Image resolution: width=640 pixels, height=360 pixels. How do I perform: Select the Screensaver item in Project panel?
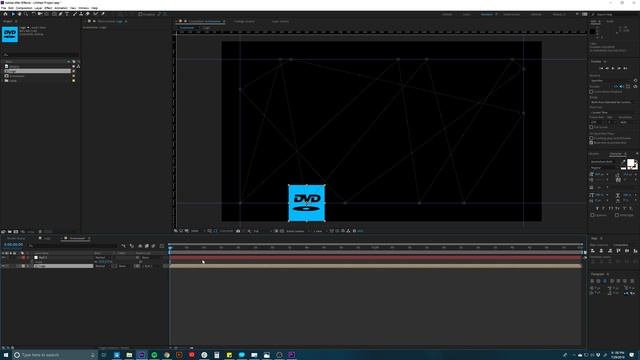coord(17,76)
